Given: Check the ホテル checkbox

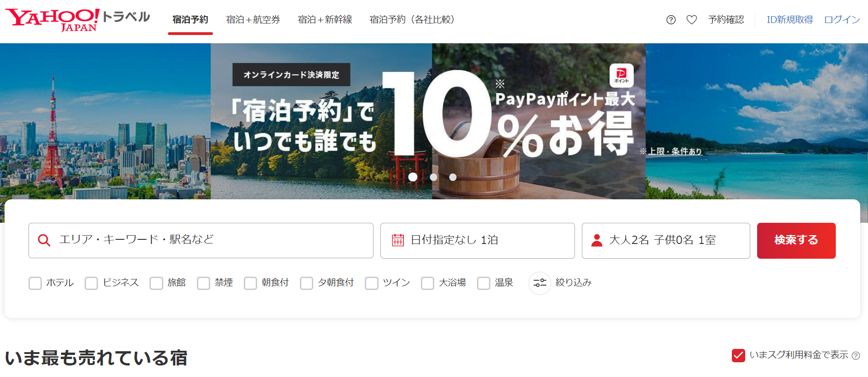Looking at the screenshot, I should point(35,283).
